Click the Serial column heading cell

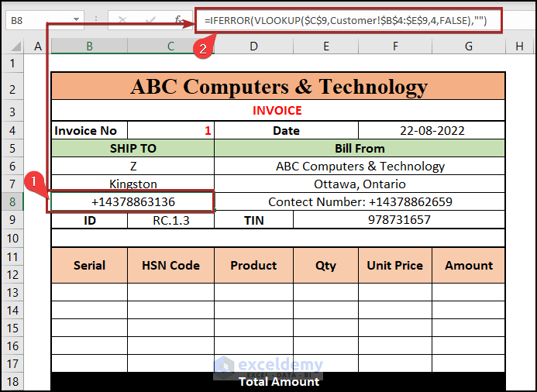89,265
